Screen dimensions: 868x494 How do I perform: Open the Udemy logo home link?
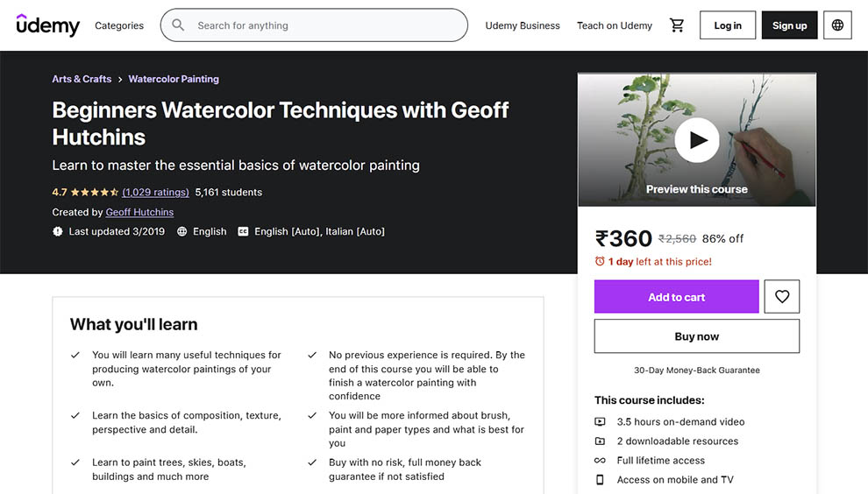pyautogui.click(x=48, y=25)
